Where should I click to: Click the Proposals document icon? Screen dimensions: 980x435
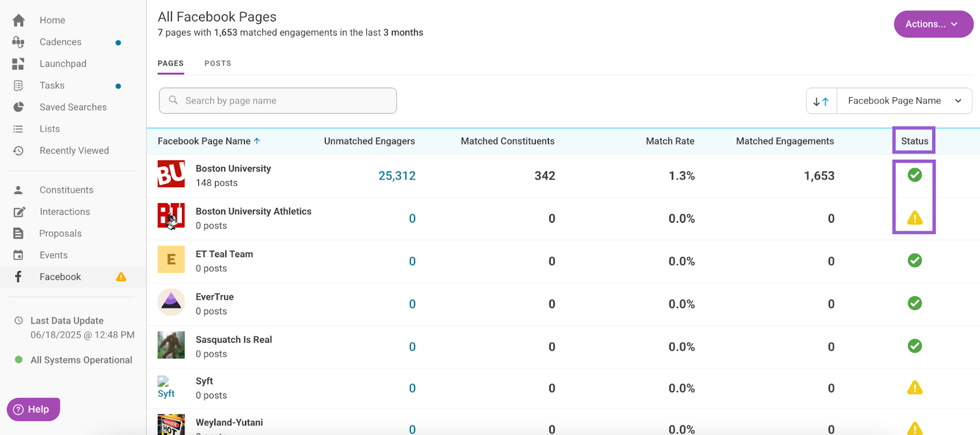click(18, 234)
